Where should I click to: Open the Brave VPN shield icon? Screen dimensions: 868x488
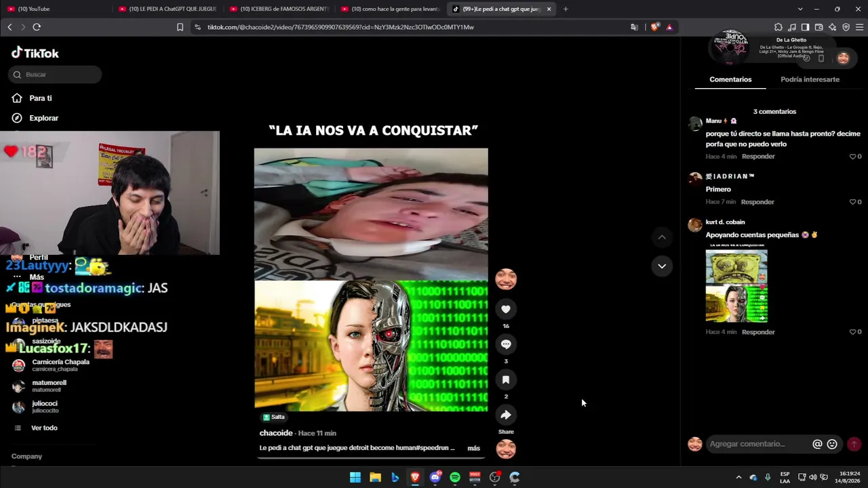tap(846, 27)
